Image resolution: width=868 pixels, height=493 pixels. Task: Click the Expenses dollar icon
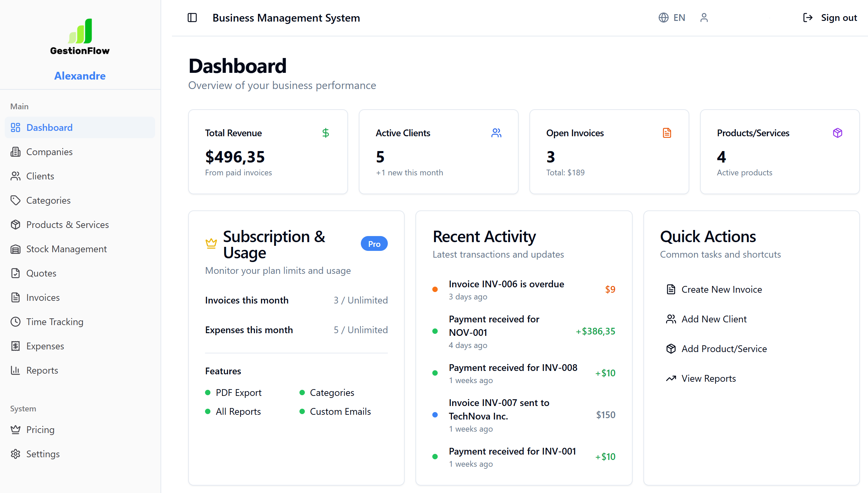tap(16, 346)
